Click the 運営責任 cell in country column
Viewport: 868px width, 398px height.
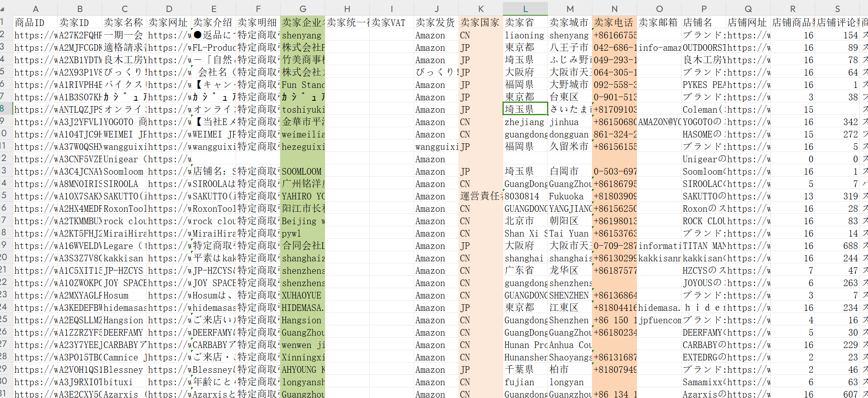click(x=481, y=196)
